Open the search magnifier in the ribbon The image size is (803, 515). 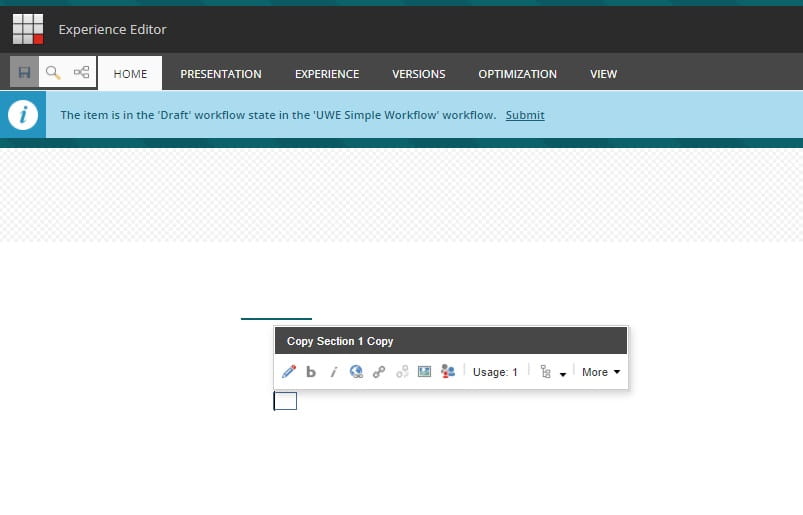tap(53, 73)
